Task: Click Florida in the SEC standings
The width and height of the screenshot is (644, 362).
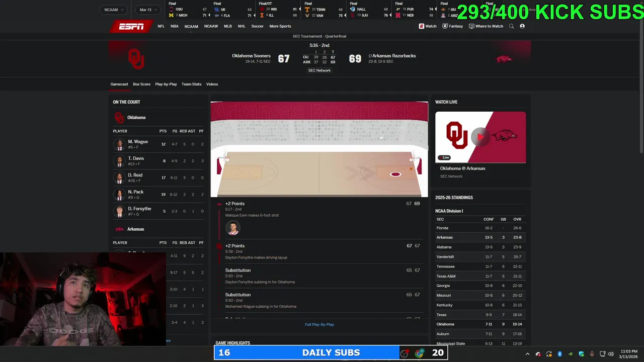Action: click(442, 228)
